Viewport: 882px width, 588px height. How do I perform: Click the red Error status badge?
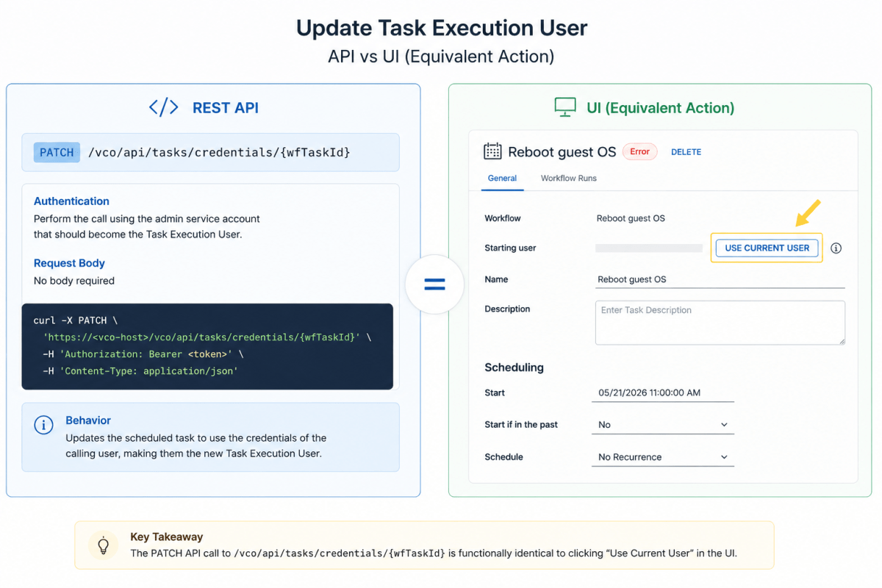(x=639, y=151)
